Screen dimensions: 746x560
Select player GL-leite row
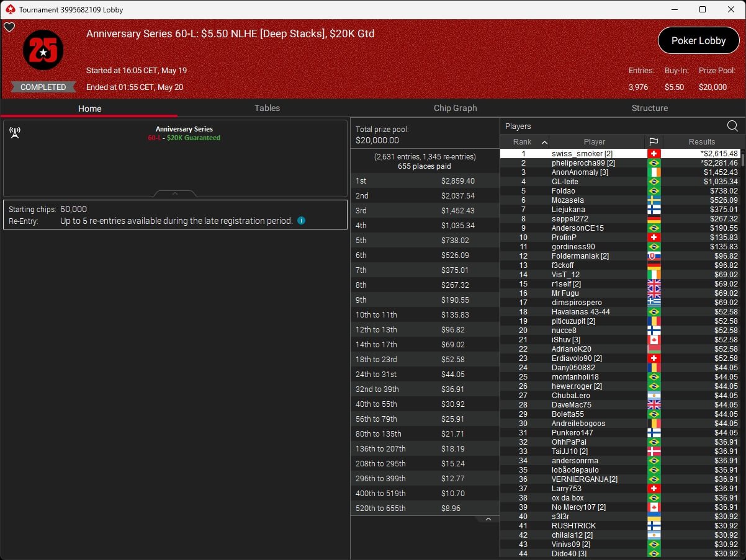621,181
